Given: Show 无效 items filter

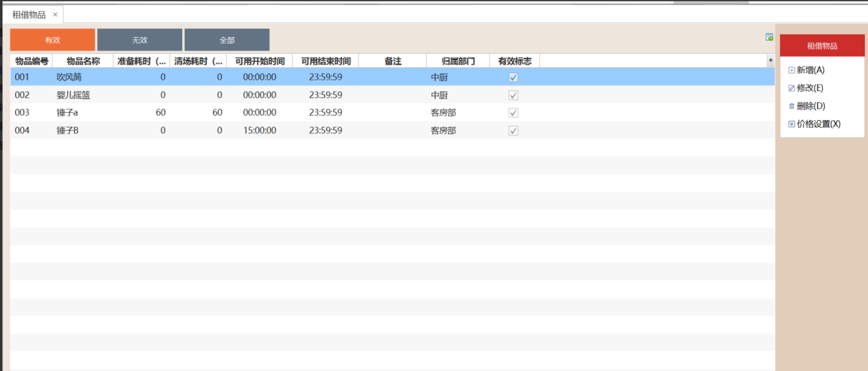Looking at the screenshot, I should point(139,40).
